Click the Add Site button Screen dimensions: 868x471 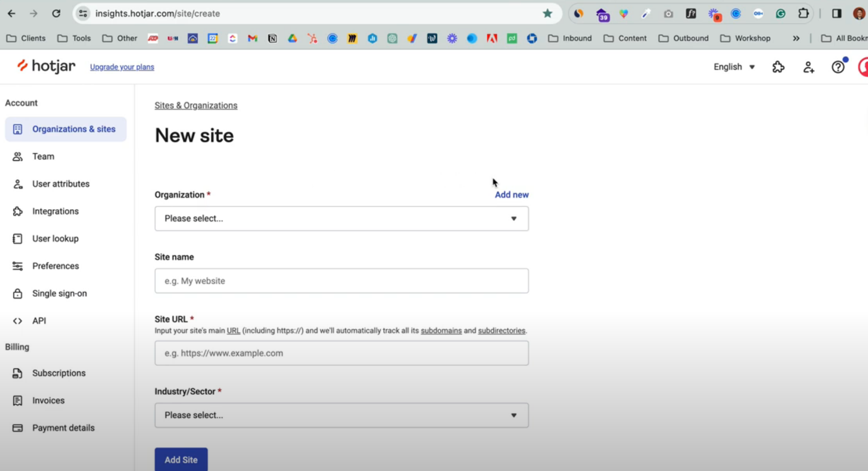point(181,460)
